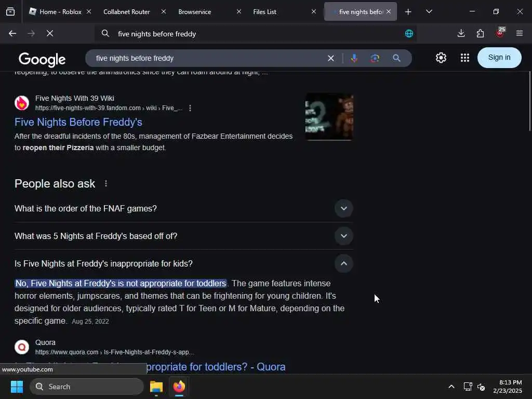The height and width of the screenshot is (399, 532).
Task: Go back to previous page
Action: tap(12, 33)
